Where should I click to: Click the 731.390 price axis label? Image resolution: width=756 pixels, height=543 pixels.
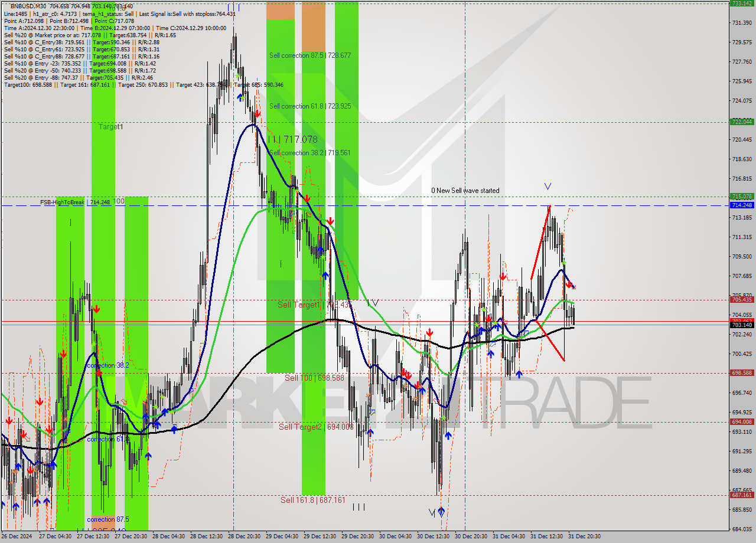coord(742,22)
